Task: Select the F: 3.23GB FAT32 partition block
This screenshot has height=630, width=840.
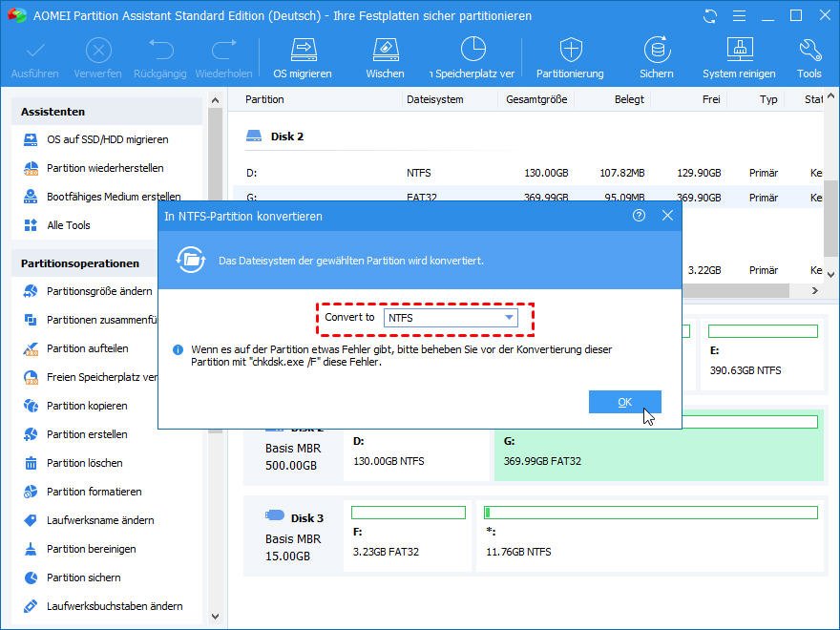Action: pyautogui.click(x=409, y=535)
